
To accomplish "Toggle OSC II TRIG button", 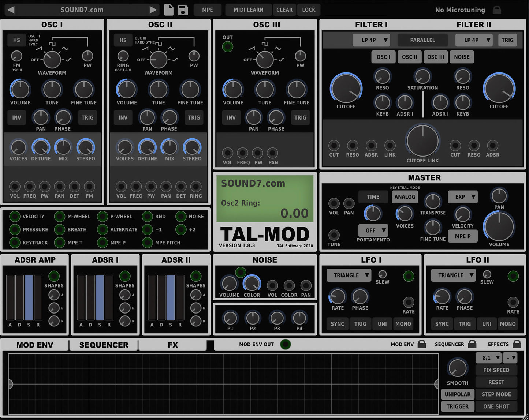I will coord(194,117).
